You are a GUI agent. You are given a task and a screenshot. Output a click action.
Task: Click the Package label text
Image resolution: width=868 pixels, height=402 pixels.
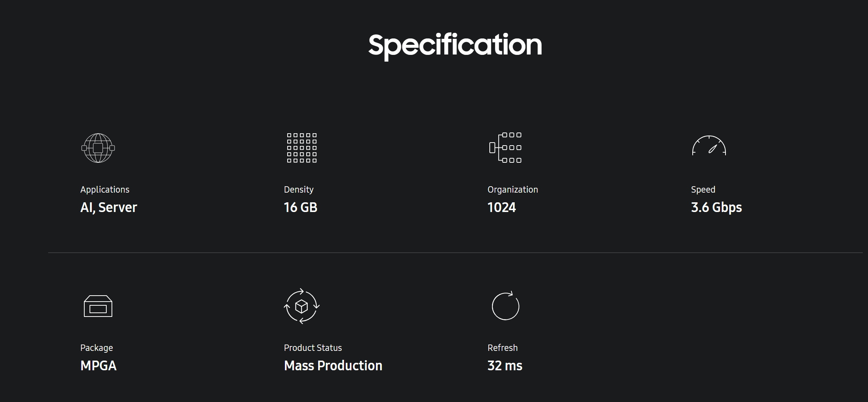pos(97,348)
